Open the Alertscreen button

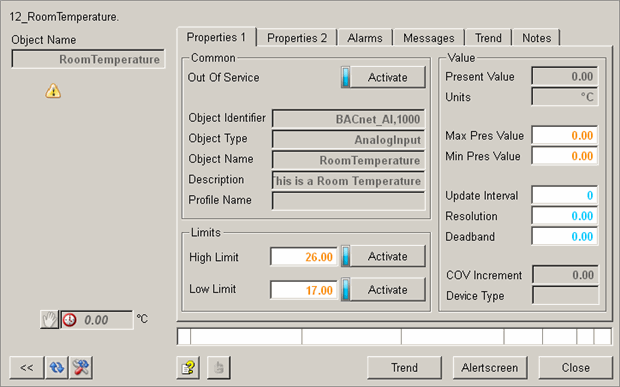click(490, 368)
